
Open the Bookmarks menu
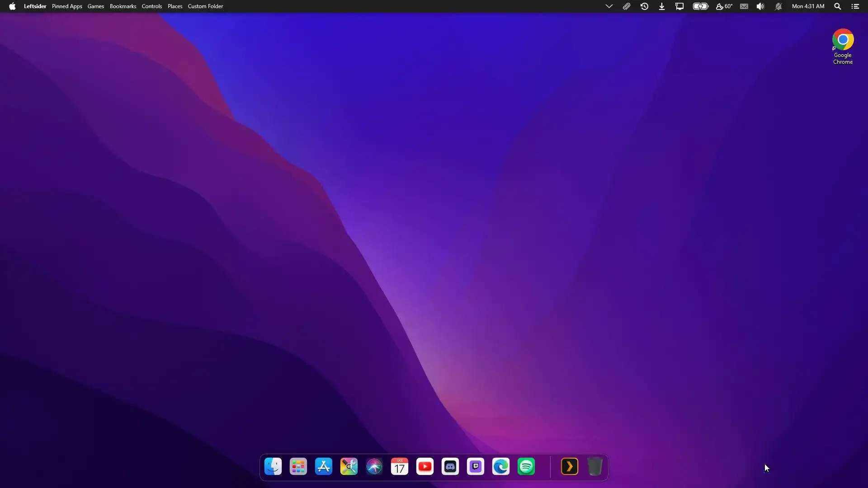[123, 6]
